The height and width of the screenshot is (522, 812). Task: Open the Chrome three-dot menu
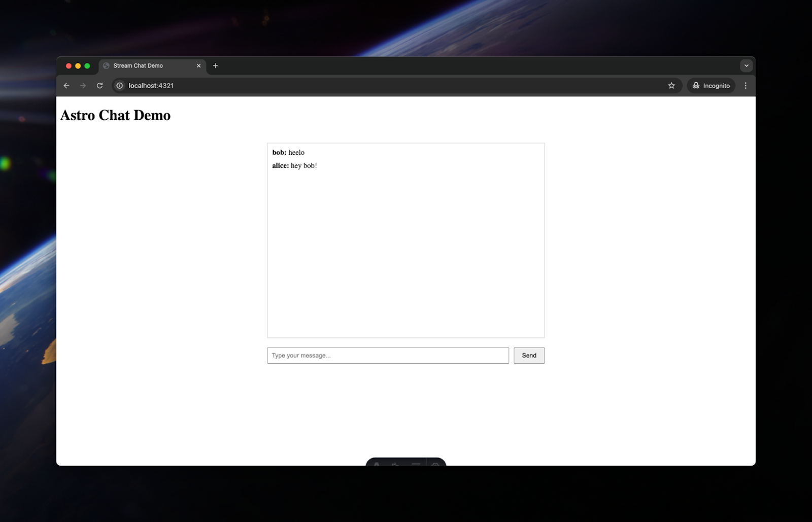coord(746,85)
